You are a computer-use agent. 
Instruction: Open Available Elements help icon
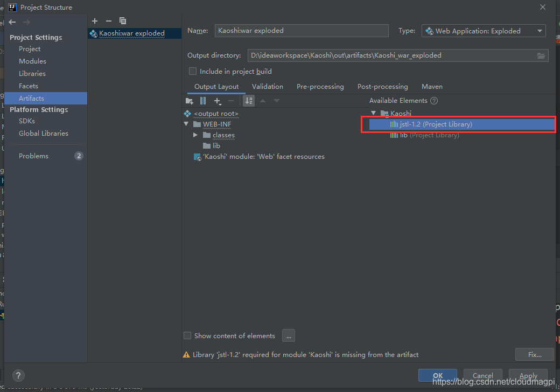[434, 101]
